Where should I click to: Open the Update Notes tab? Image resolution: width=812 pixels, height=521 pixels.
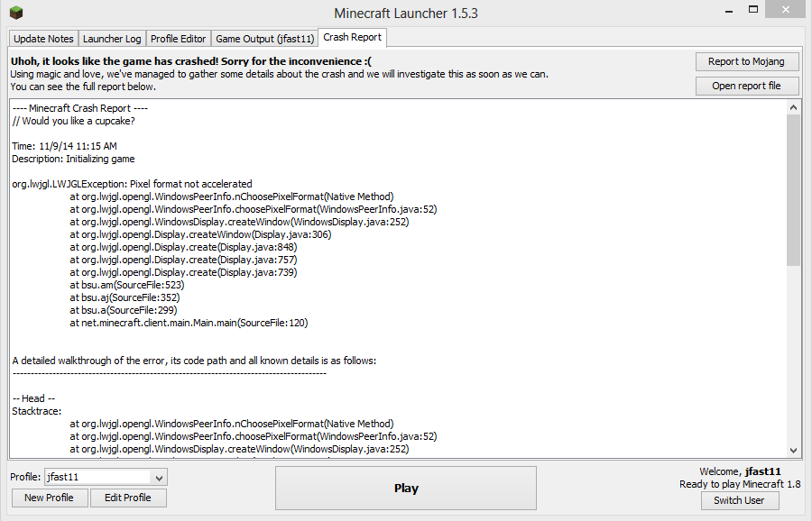click(43, 39)
